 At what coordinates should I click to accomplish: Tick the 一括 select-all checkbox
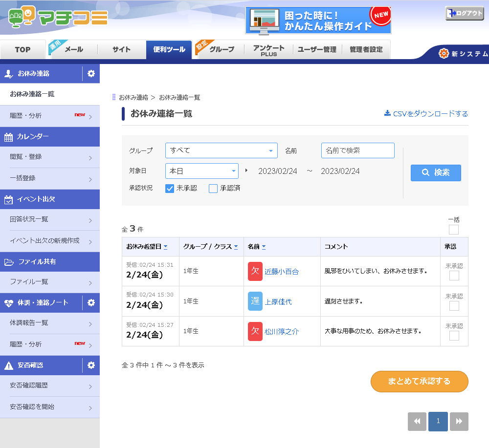coord(454,230)
